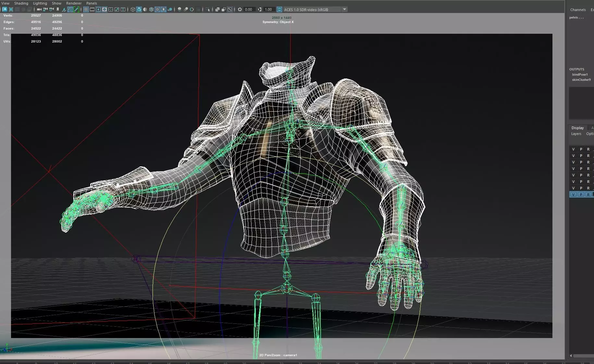The image size is (594, 364).
Task: Click the Channels menu in Channel Box
Action: [x=578, y=10]
